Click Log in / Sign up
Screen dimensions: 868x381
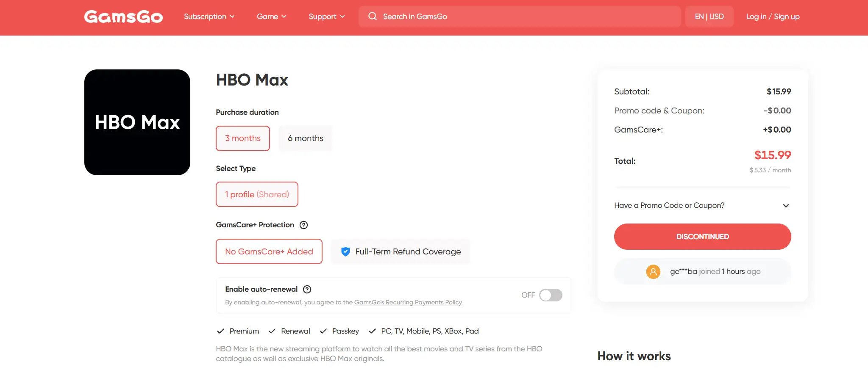click(x=773, y=17)
